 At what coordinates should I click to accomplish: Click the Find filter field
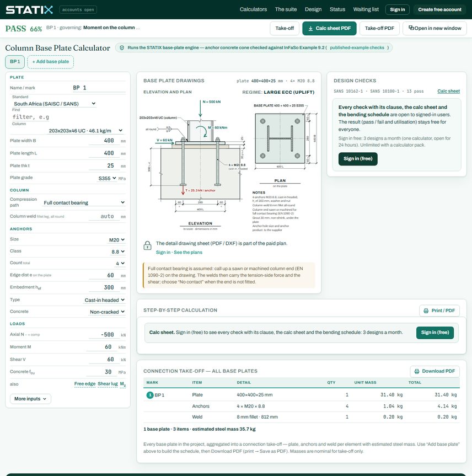30,117
